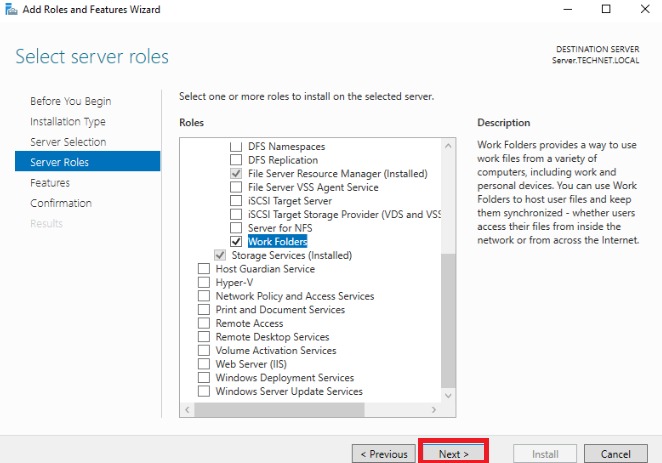Check Windows Server Update Services checkbox
This screenshot has height=463, width=662.
[x=204, y=391]
